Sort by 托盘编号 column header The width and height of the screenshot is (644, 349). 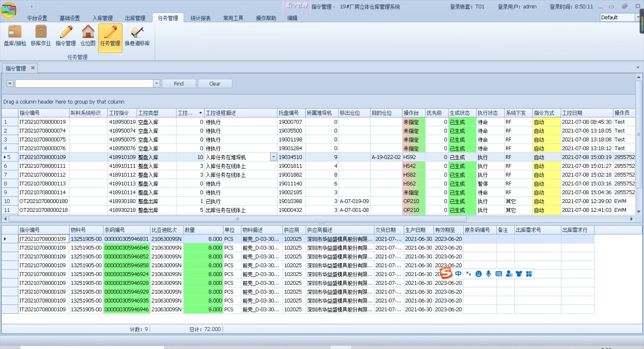coord(291,113)
